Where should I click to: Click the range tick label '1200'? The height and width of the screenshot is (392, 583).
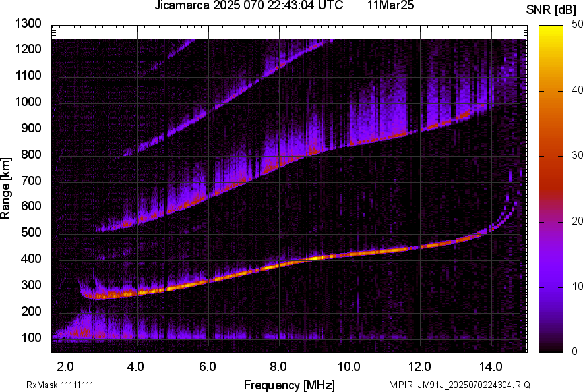click(28, 49)
